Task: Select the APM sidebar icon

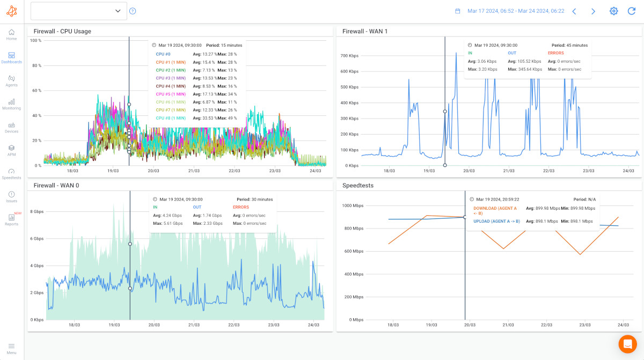Action: tap(11, 150)
